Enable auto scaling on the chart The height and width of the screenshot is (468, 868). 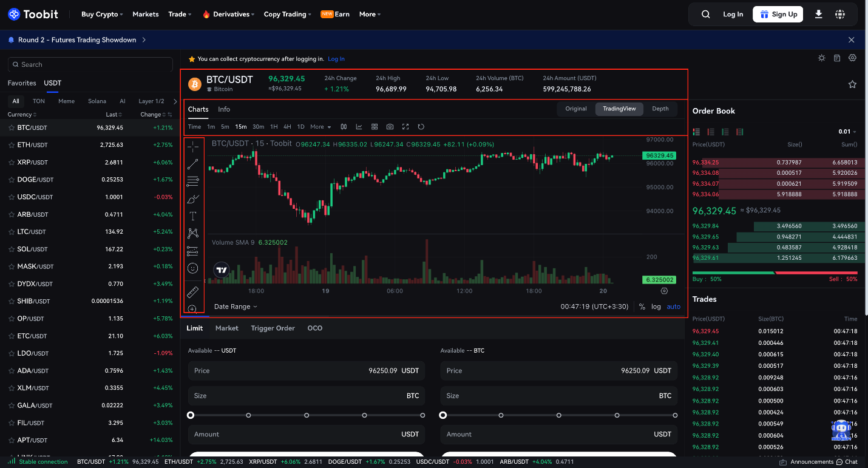pyautogui.click(x=673, y=307)
